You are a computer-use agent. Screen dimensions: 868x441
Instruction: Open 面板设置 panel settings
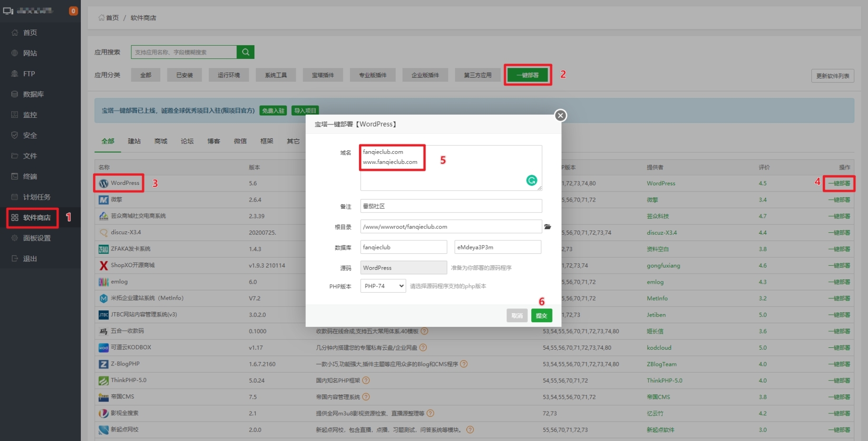click(x=36, y=238)
